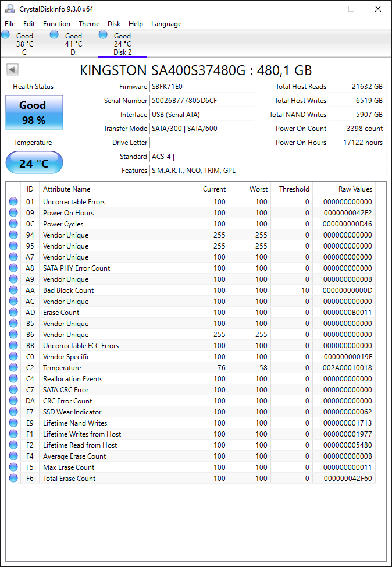
Task: Click status orb for Lifetime Read from Host
Action: (13, 445)
